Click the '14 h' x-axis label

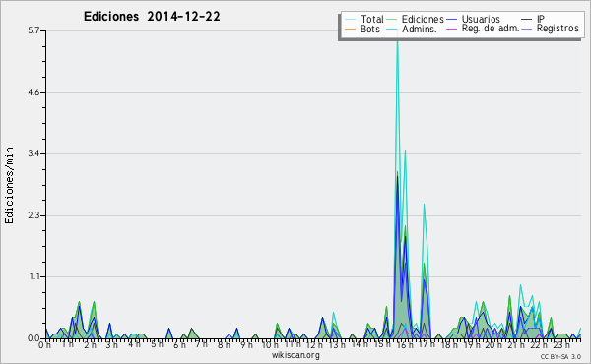point(360,344)
